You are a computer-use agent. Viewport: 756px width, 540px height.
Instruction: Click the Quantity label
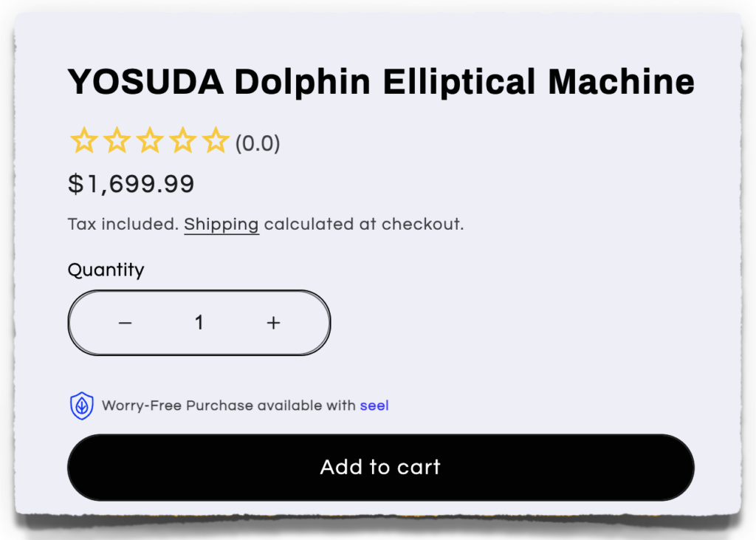tap(106, 270)
